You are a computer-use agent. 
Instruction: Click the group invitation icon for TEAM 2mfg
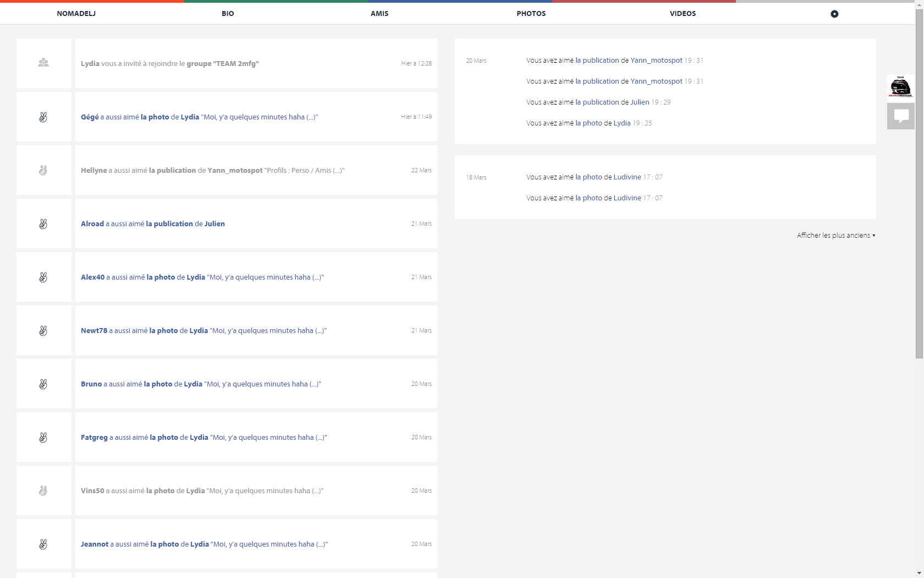(x=43, y=63)
